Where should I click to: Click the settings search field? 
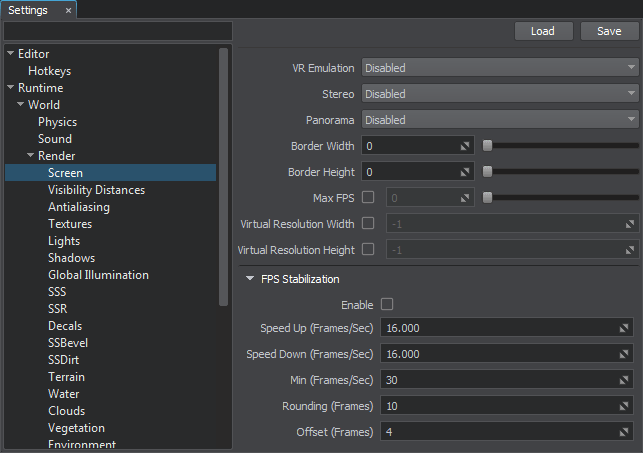coord(118,31)
